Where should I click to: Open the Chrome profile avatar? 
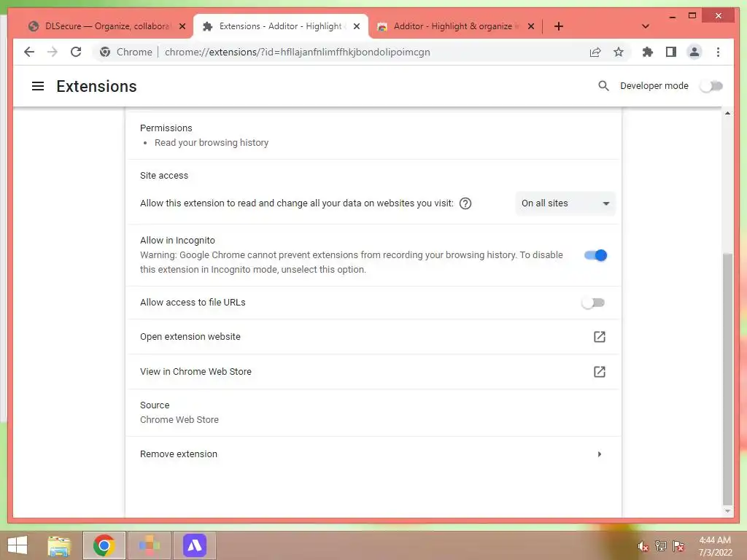pos(694,52)
